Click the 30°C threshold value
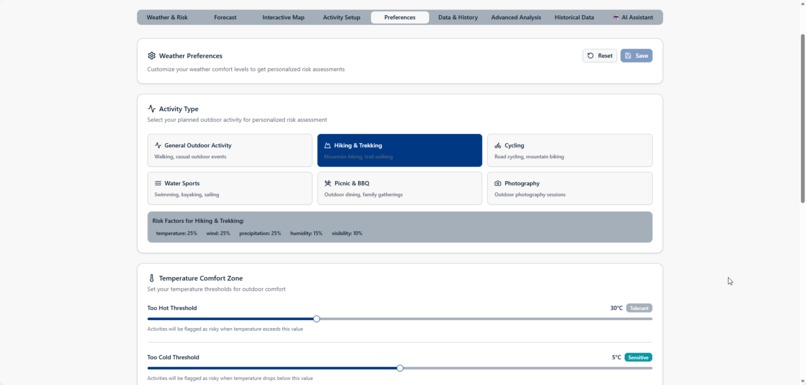Viewport: 806px width, 385px height. point(616,308)
